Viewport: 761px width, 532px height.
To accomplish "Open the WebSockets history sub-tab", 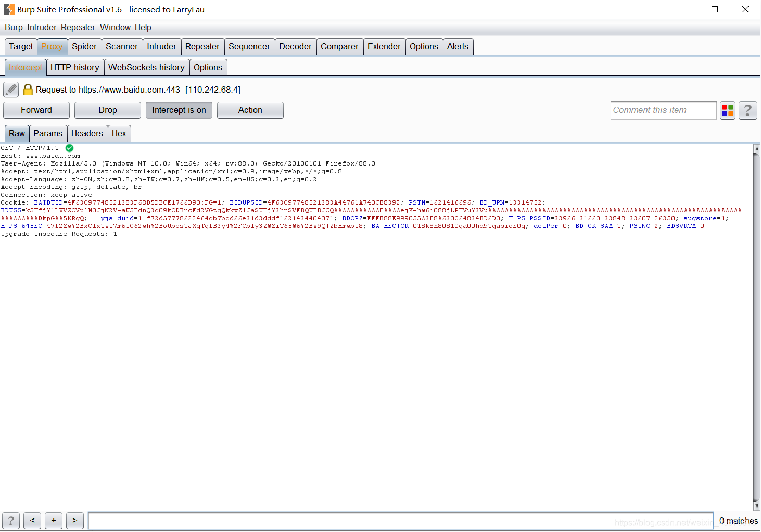I will pyautogui.click(x=147, y=67).
